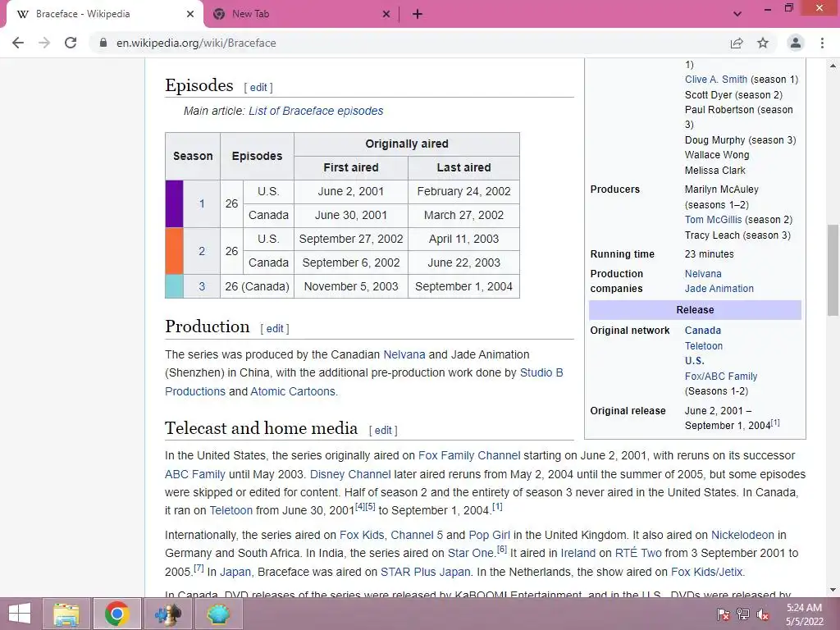
Task: Open a new tab with the plus button
Action: click(418, 14)
